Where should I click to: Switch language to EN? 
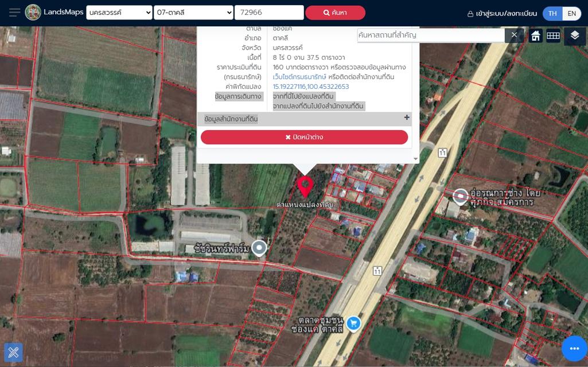(571, 13)
